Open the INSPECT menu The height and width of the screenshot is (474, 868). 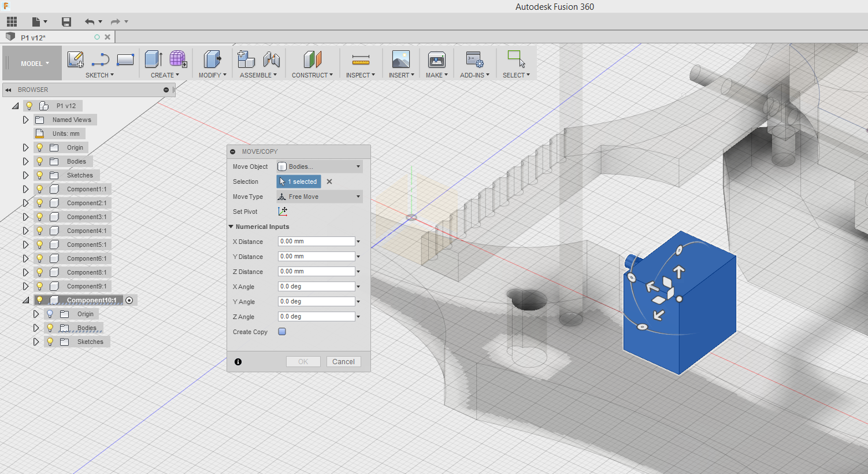coord(361,75)
